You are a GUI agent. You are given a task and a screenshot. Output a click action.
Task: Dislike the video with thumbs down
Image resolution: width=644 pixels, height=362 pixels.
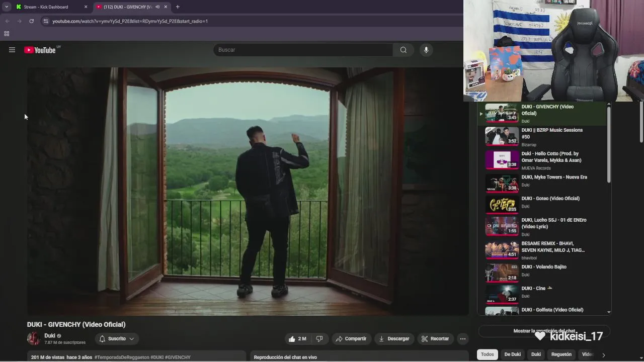click(x=319, y=339)
